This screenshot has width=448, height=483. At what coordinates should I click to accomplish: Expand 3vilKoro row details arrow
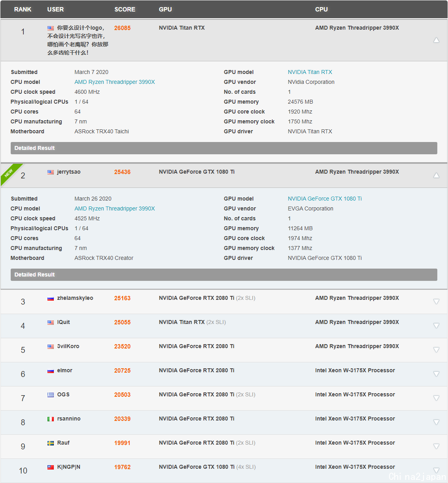[x=436, y=350]
